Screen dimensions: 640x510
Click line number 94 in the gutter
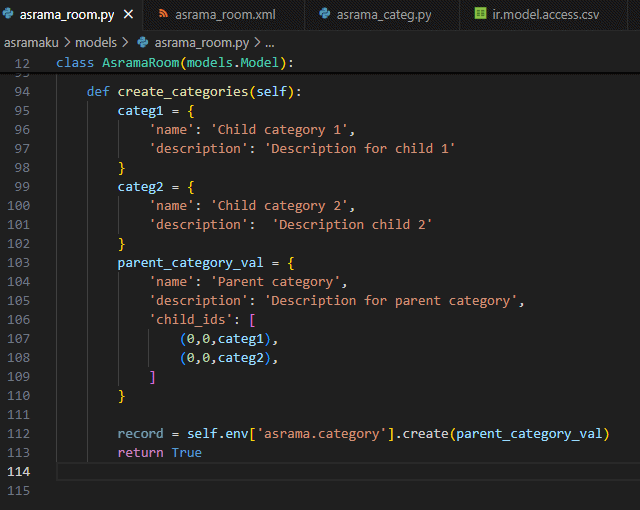coord(22,92)
